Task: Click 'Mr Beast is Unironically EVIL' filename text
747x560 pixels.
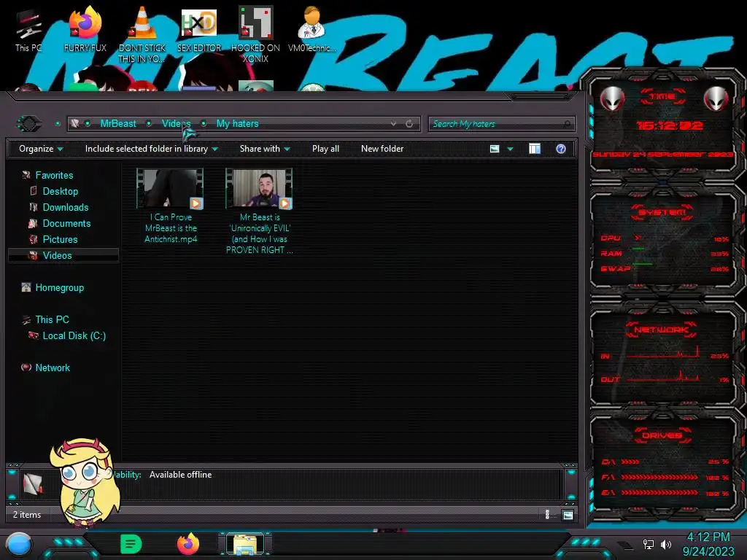Action: pyautogui.click(x=260, y=233)
